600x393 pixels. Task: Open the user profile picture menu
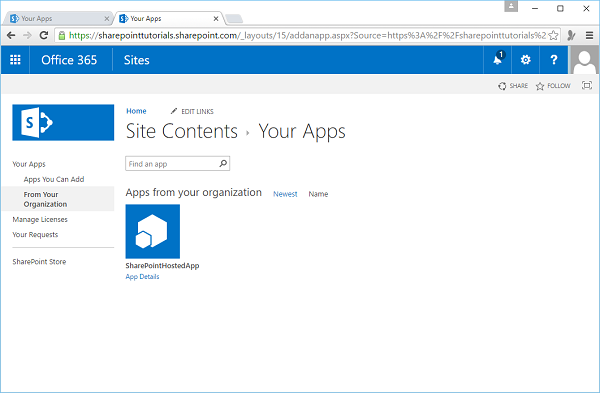(584, 60)
